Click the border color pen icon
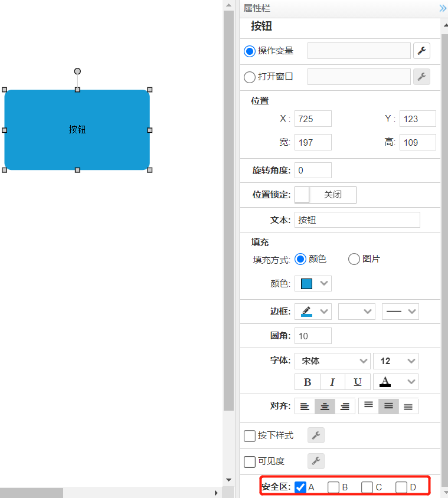 click(x=306, y=312)
